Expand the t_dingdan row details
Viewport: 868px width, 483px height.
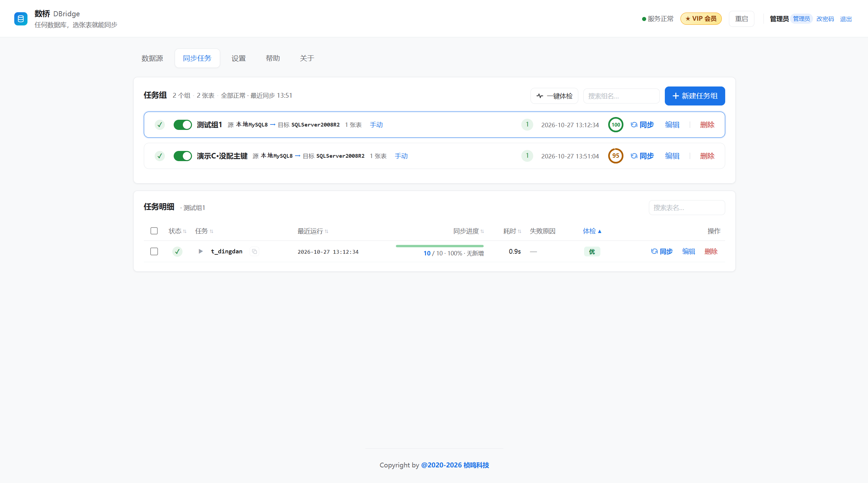[x=200, y=251]
